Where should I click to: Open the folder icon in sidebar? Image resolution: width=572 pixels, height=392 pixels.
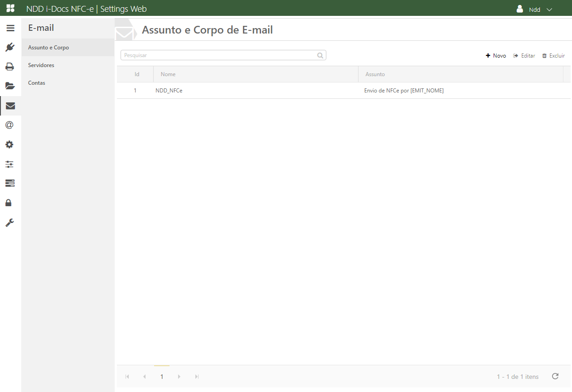[x=10, y=86]
